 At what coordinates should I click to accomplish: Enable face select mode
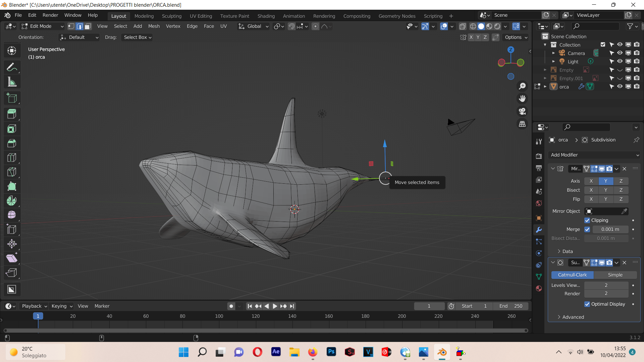point(88,26)
